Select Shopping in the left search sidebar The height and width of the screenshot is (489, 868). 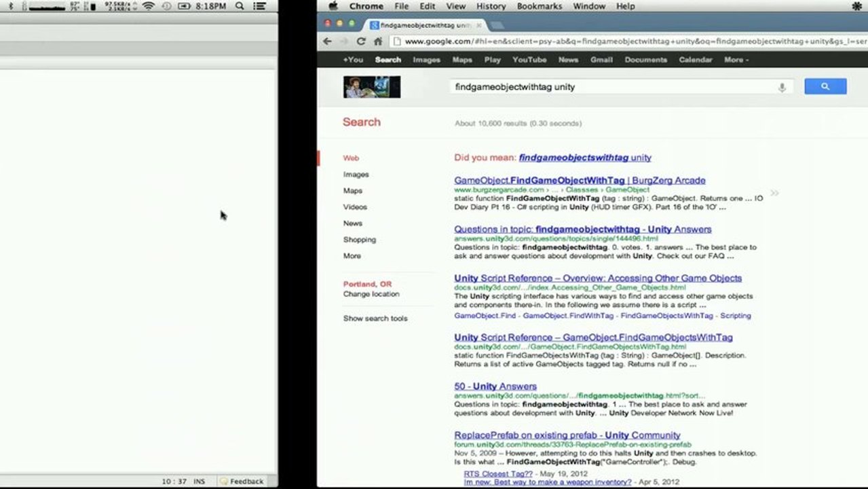click(x=360, y=240)
